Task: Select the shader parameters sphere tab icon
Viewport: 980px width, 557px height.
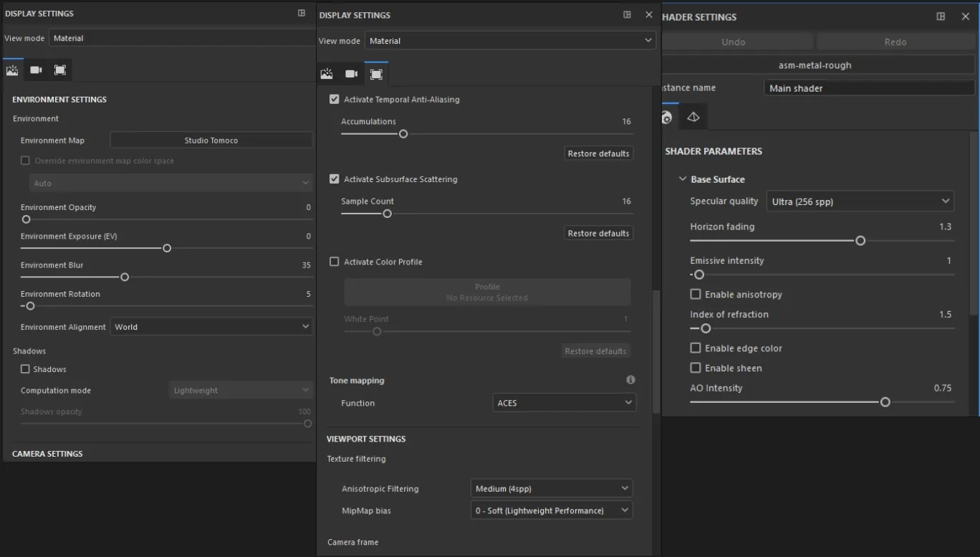Action: [667, 117]
